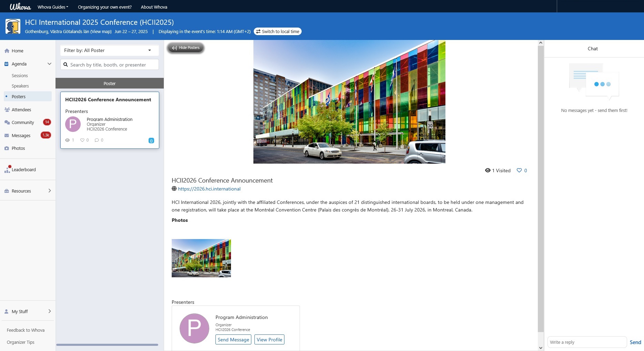Open the View map link
This screenshot has width=644, height=351.
coord(101,31)
